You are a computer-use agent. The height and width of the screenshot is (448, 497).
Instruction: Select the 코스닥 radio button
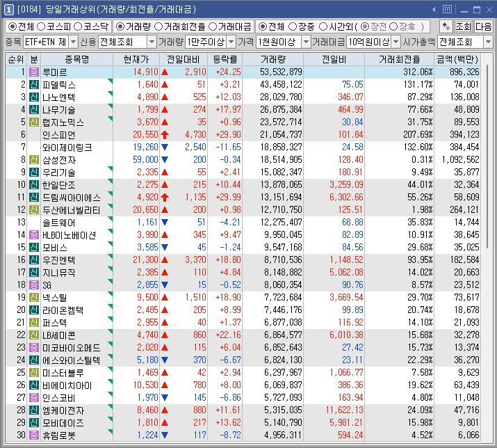(x=78, y=26)
